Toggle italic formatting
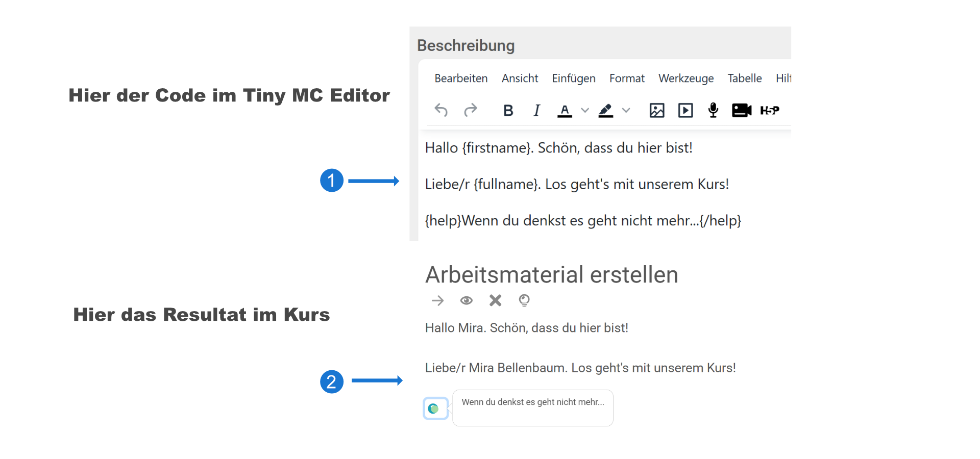Viewport: 980px width, 459px height. 536,110
